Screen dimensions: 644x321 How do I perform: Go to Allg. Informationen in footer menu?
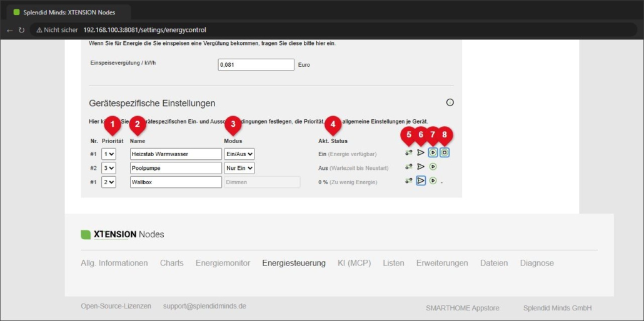coord(114,263)
